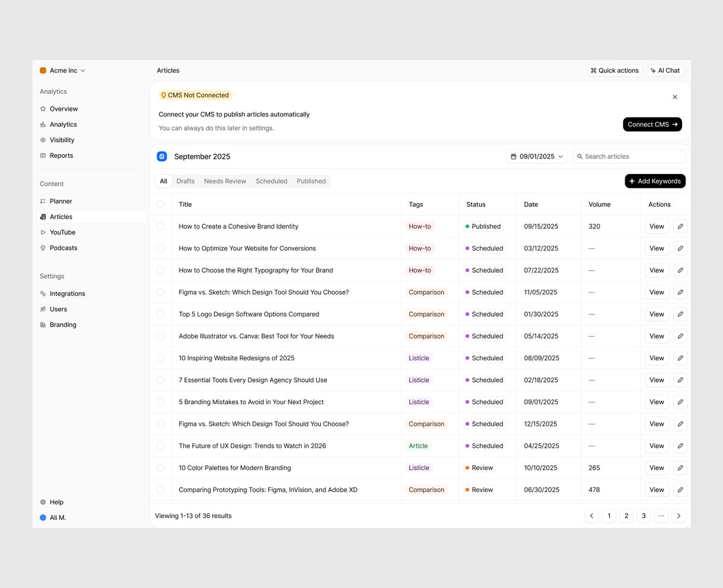Click the Review status for Comparing Prototyping Tools
Screen dimensions: 723x588
(479, 490)
